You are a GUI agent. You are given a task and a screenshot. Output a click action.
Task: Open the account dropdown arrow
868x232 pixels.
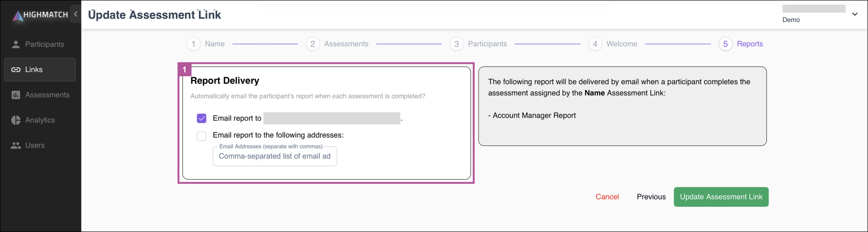pos(855,14)
